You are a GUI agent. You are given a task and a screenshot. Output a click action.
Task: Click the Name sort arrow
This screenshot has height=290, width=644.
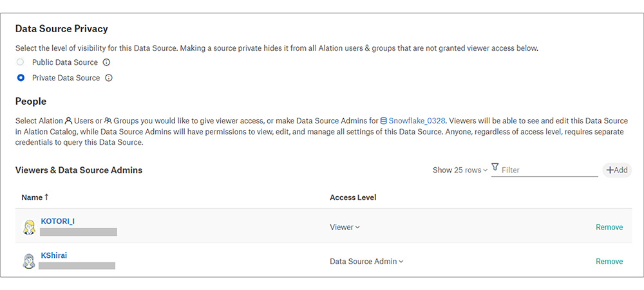(46, 197)
